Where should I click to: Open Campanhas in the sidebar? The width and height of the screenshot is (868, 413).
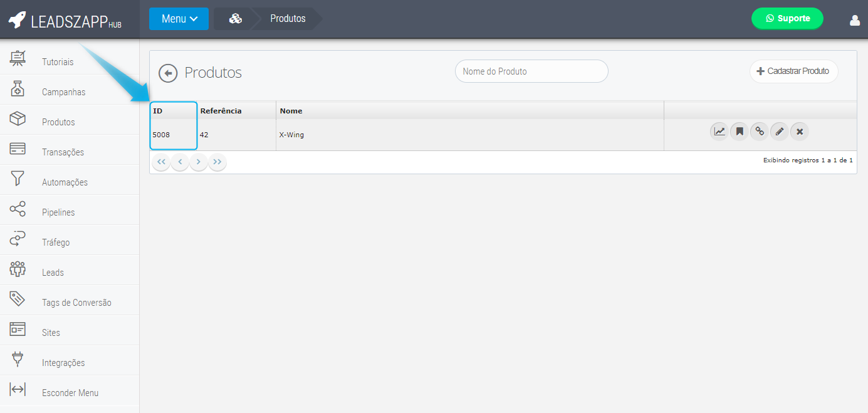pos(63,92)
